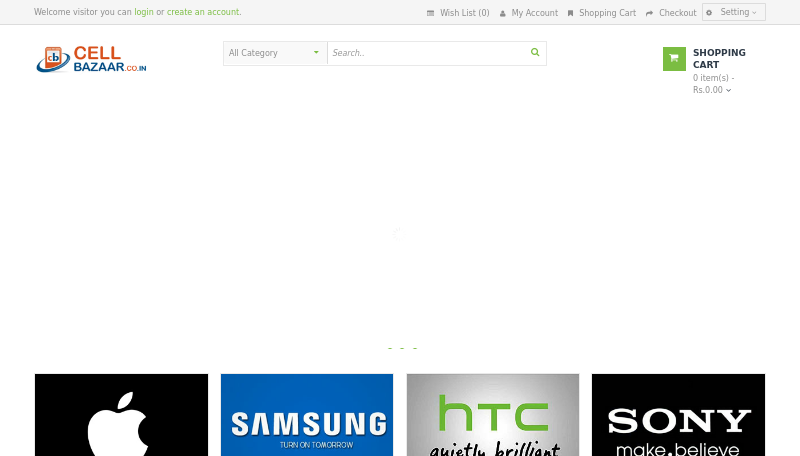The width and height of the screenshot is (800, 456).
Task: Click the login link
Action: tap(144, 12)
